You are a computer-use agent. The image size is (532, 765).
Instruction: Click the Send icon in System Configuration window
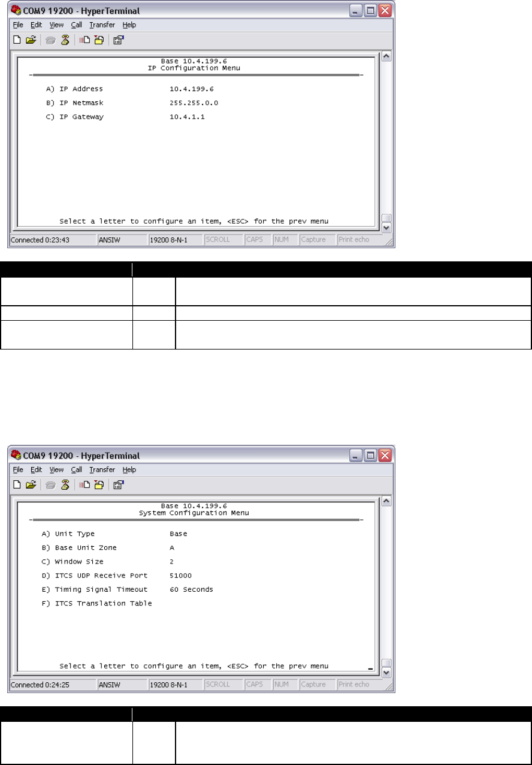tap(85, 484)
